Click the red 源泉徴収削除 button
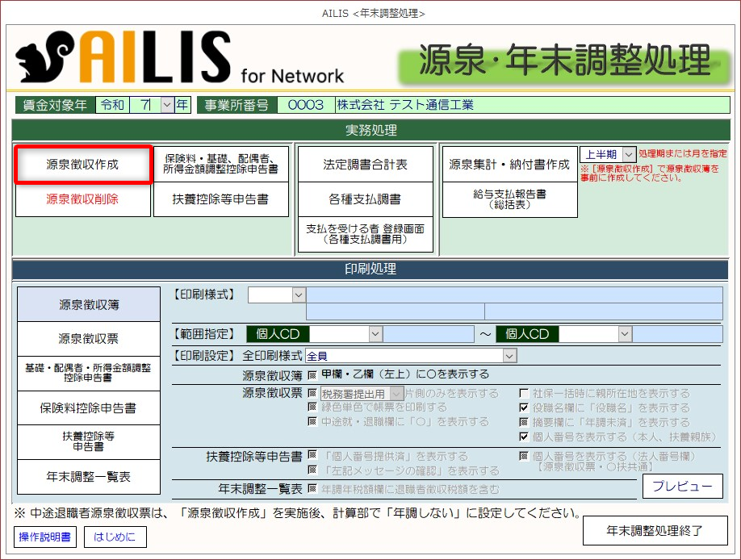Viewport: 741px width, 560px height. click(82, 199)
